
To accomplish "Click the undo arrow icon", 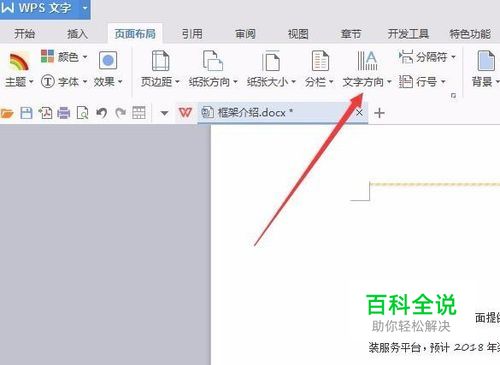I will (102, 113).
